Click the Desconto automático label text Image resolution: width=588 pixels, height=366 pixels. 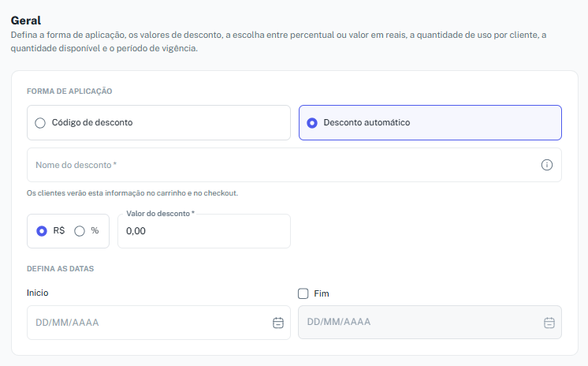click(x=367, y=122)
